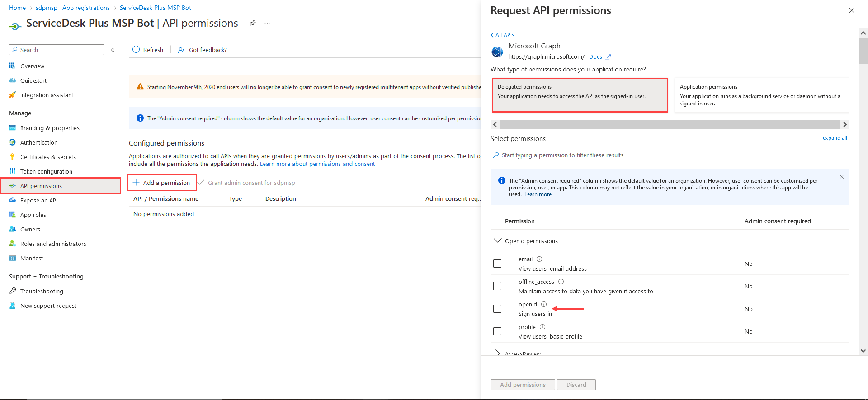Collapse the sidebar with the double chevron
This screenshot has width=868, height=400.
(x=113, y=50)
